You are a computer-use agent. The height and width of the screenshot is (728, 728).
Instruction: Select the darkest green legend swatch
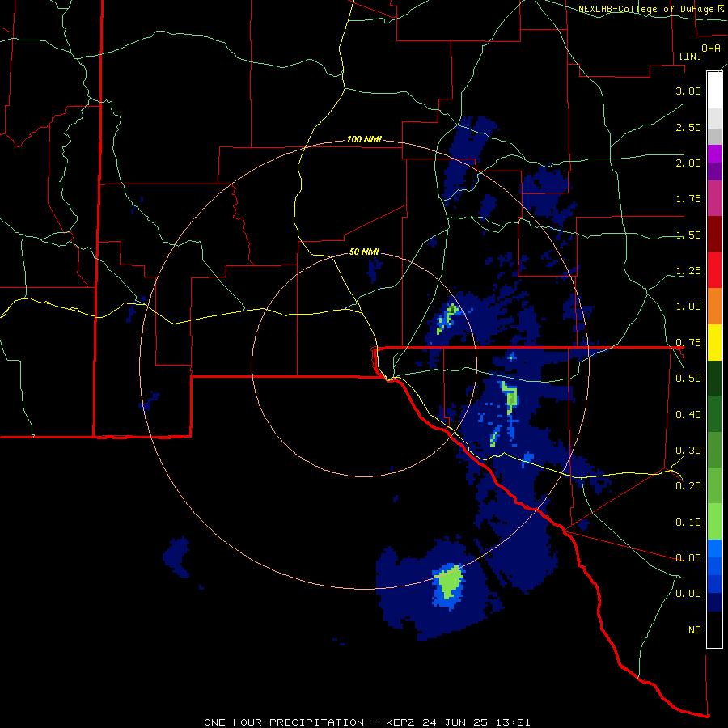point(714,378)
